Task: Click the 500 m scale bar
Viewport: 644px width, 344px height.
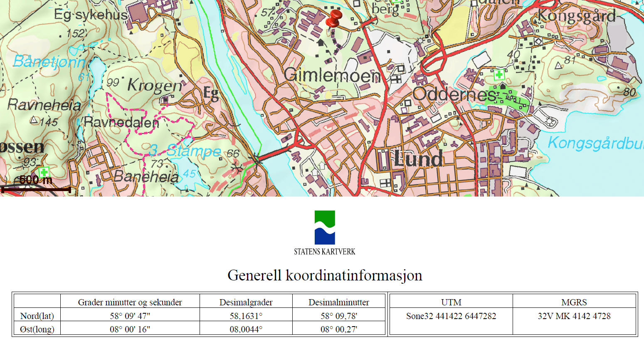Action: tap(36, 189)
